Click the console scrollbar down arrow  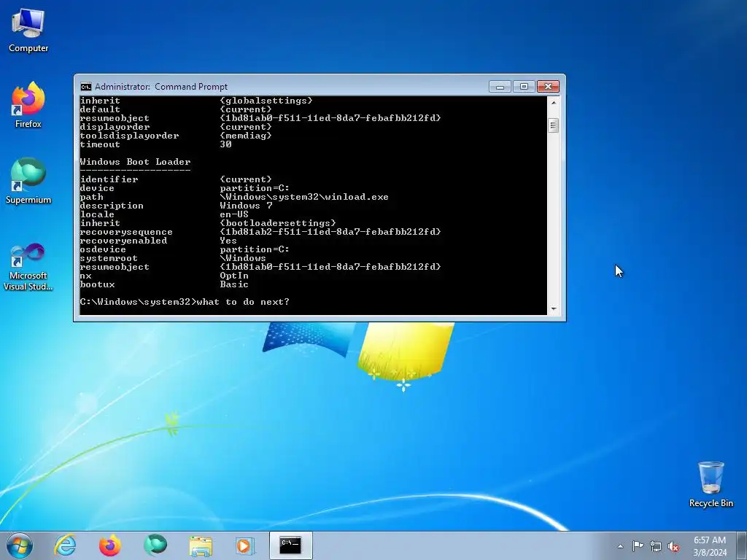coord(554,309)
